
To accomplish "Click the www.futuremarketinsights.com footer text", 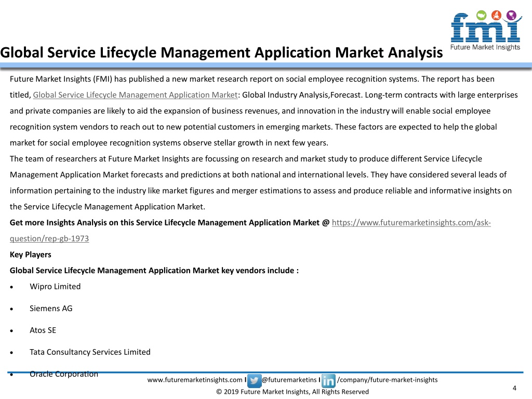I will point(195,380).
